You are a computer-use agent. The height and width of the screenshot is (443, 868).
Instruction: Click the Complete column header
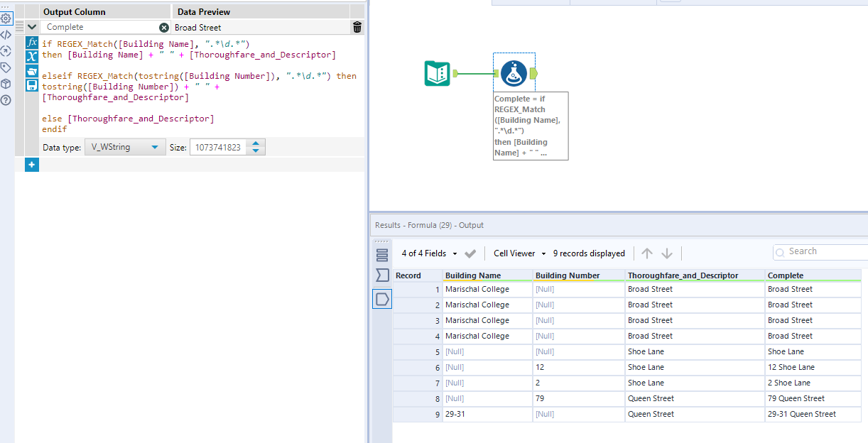point(786,275)
